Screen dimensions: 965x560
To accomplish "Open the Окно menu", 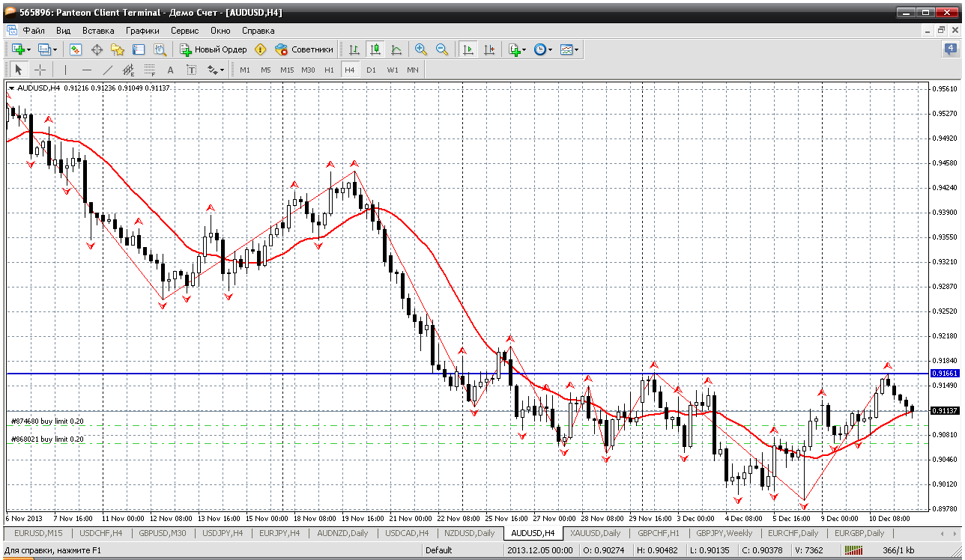I will (x=220, y=31).
